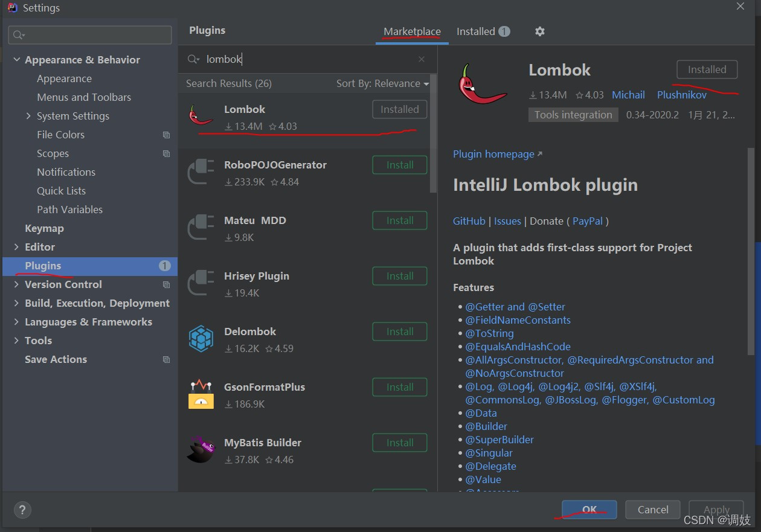Image resolution: width=761 pixels, height=532 pixels.
Task: Expand the Editor settings section
Action: 16,247
